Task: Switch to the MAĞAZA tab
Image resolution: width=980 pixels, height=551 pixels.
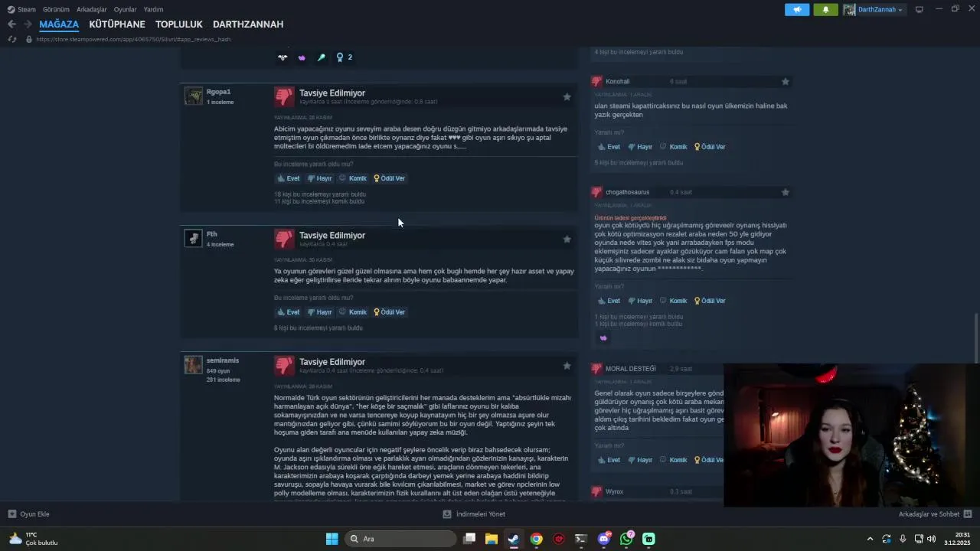Action: coord(59,24)
